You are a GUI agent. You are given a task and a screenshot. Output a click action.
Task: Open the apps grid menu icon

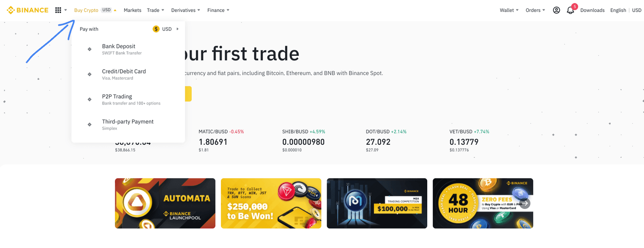tap(58, 10)
